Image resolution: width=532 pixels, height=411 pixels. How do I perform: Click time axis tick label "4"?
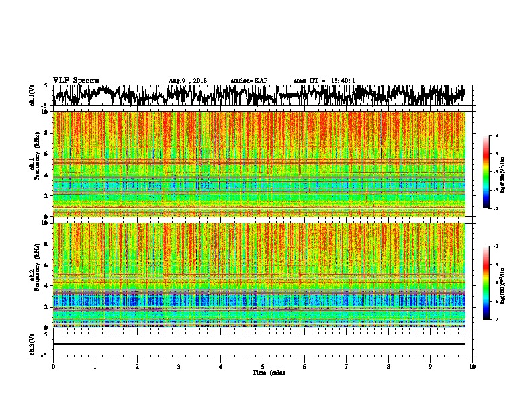tap(221, 367)
